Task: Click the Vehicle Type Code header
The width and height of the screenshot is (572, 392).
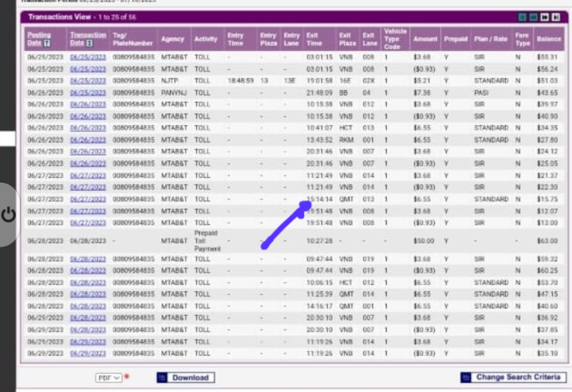Action: click(395, 39)
